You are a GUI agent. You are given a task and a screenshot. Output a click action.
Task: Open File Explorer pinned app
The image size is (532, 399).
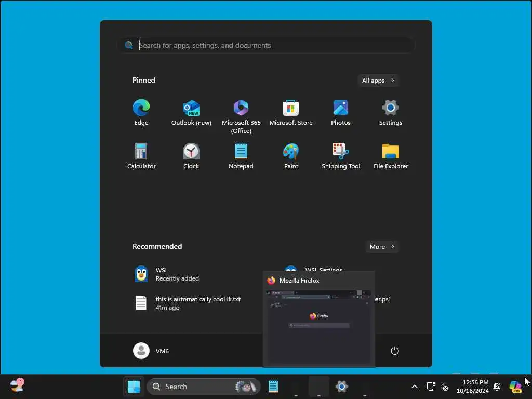(391, 156)
